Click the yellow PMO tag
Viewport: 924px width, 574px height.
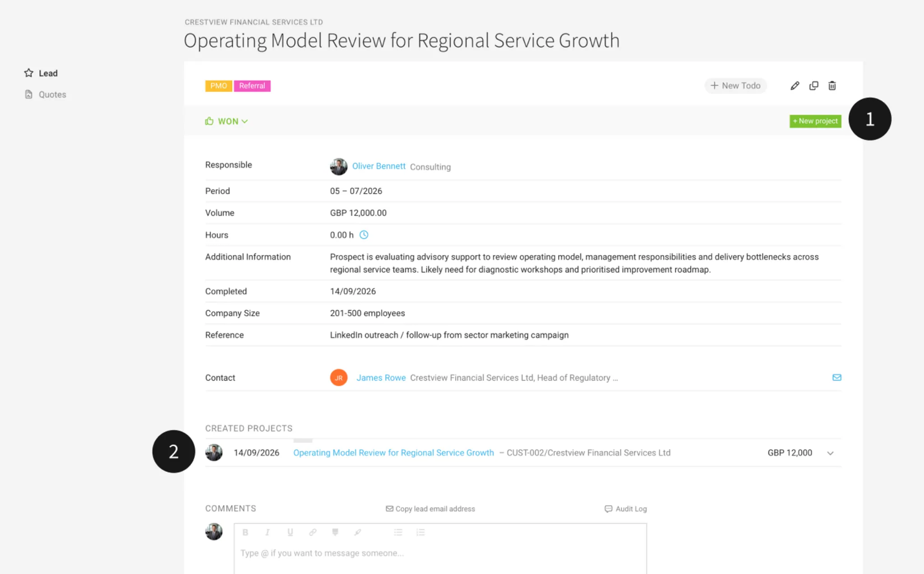point(218,86)
